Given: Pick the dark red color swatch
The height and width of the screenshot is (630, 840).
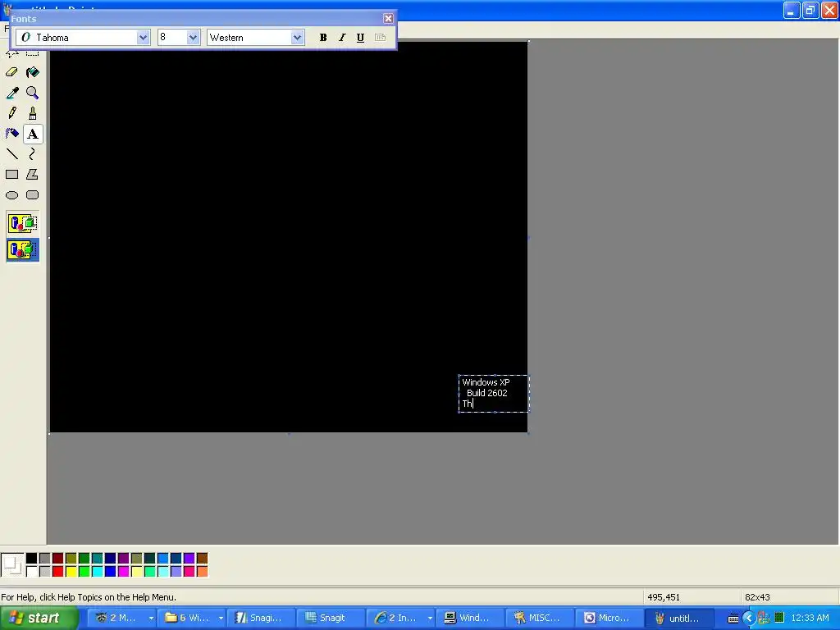Looking at the screenshot, I should click(x=58, y=559).
